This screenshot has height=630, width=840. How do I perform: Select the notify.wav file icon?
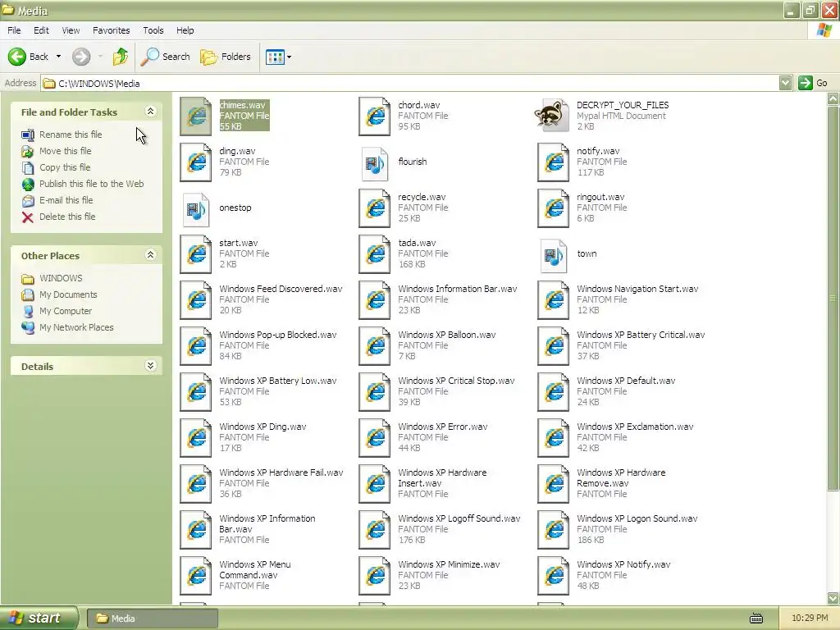(554, 162)
